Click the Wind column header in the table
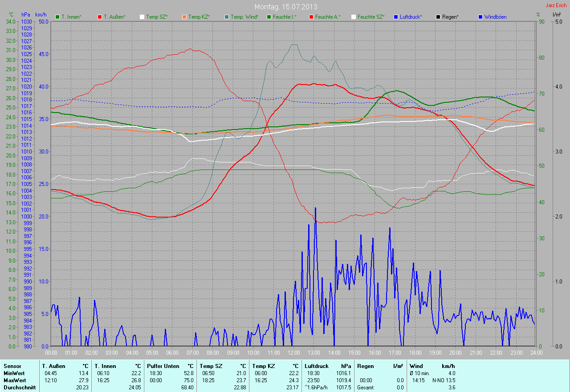570x392 pixels. (416, 366)
